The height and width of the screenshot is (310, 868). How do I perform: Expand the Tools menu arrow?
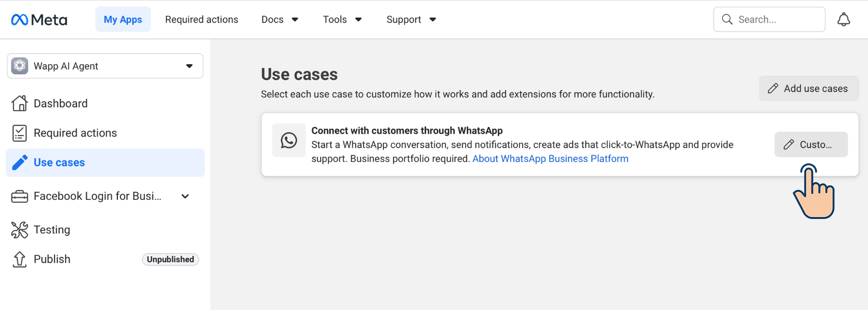pos(359,20)
